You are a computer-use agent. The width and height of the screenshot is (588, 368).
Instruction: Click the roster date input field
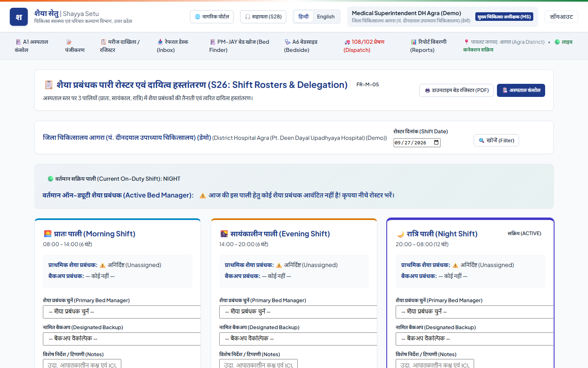pyautogui.click(x=417, y=143)
